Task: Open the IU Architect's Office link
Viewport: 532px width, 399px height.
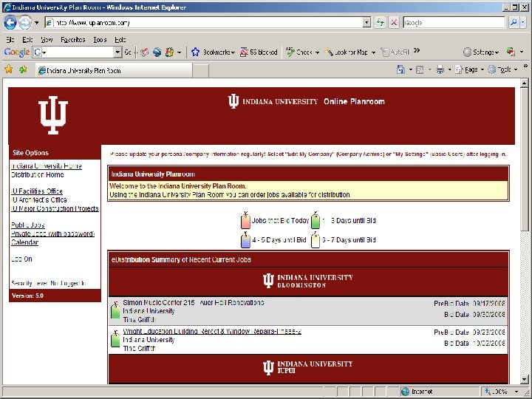Action: pyautogui.click(x=38, y=199)
